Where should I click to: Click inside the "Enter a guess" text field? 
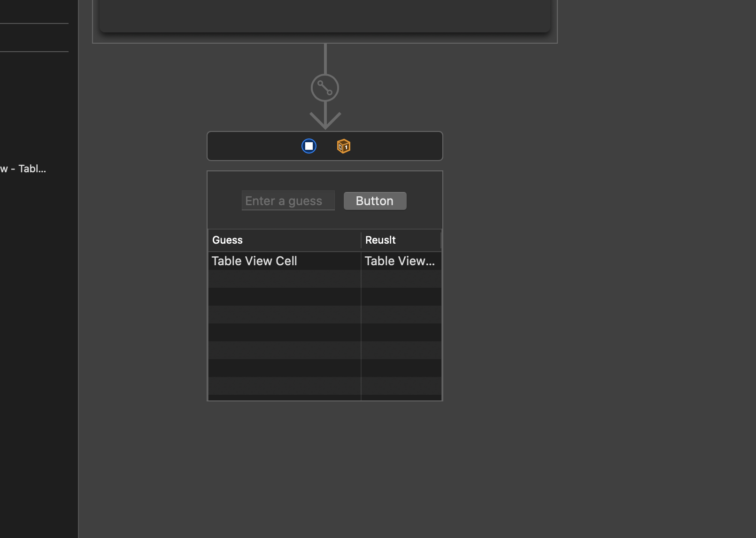288,201
